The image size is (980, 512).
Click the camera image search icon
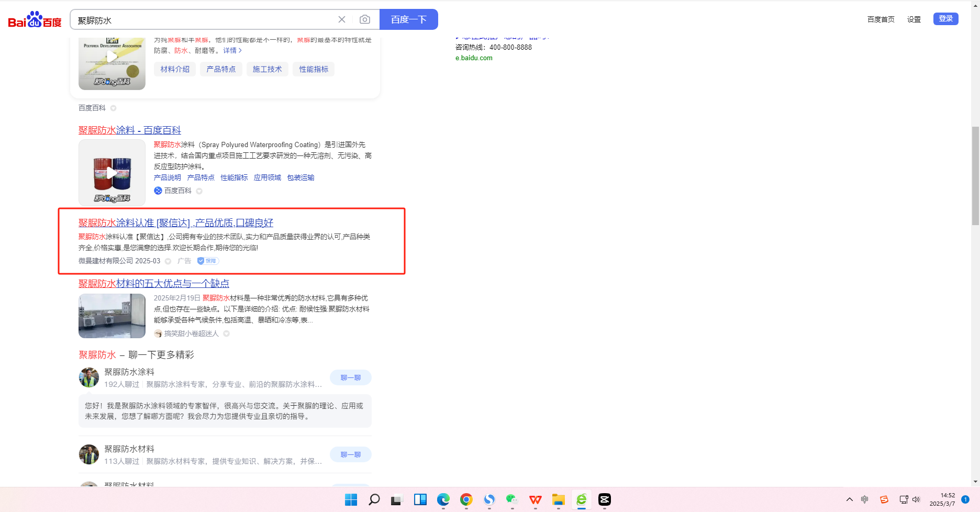point(365,20)
